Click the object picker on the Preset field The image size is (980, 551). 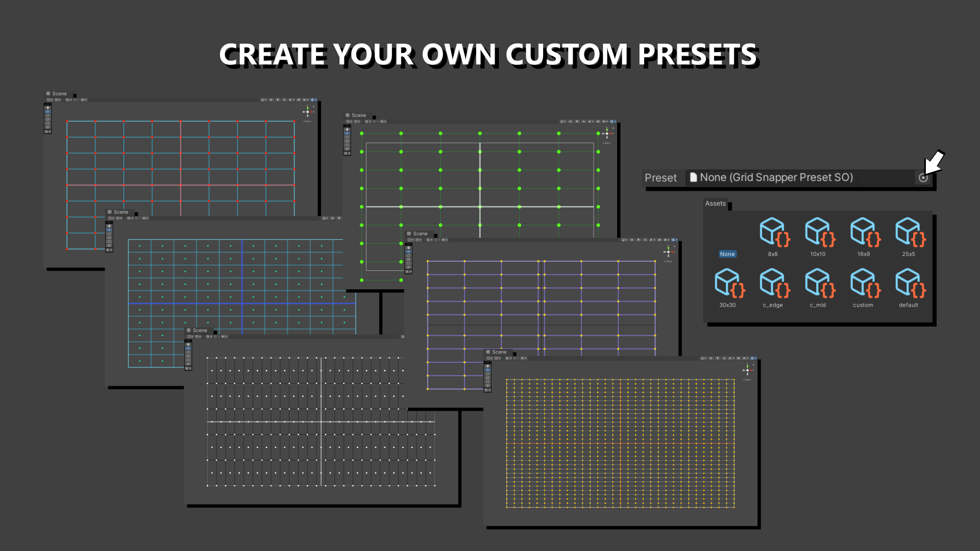(922, 178)
